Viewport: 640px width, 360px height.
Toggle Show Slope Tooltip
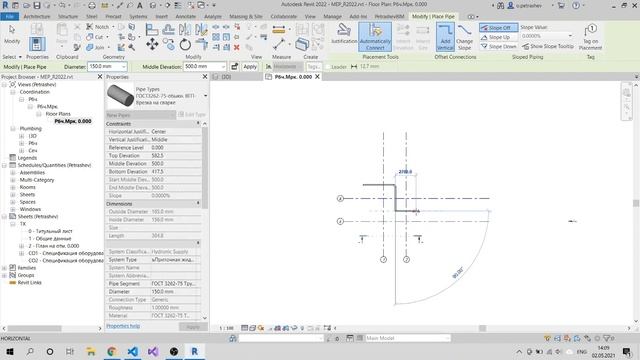coord(548,47)
